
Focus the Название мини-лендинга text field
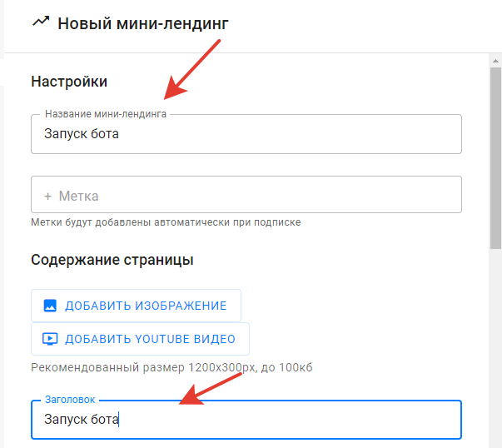click(246, 134)
